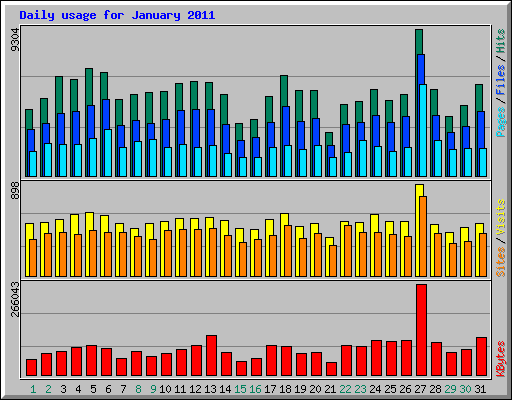Select the 266043 axis value label
Viewport: 512px width, 400px height.
coord(15,299)
